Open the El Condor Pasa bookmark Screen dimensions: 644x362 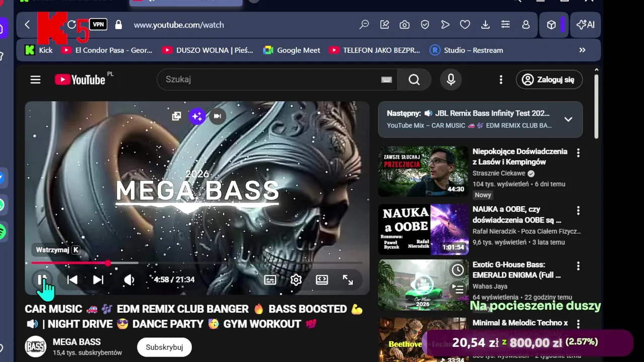point(107,50)
